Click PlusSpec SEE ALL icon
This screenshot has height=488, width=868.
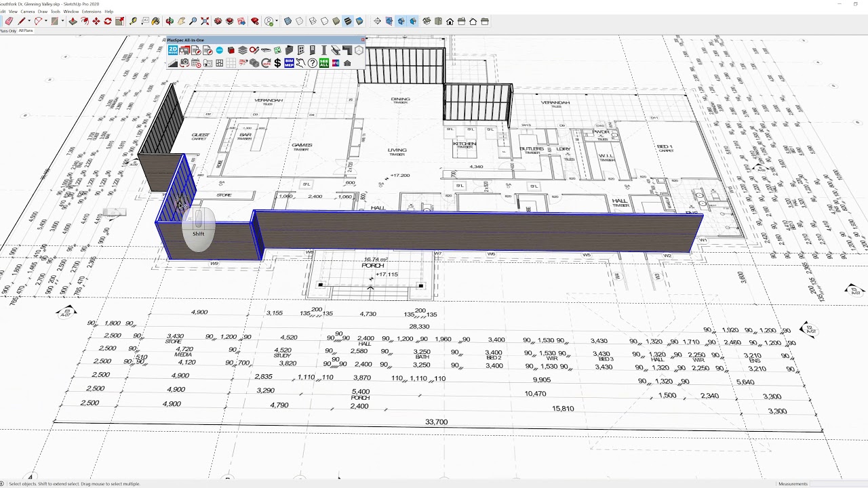pyautogui.click(x=324, y=63)
